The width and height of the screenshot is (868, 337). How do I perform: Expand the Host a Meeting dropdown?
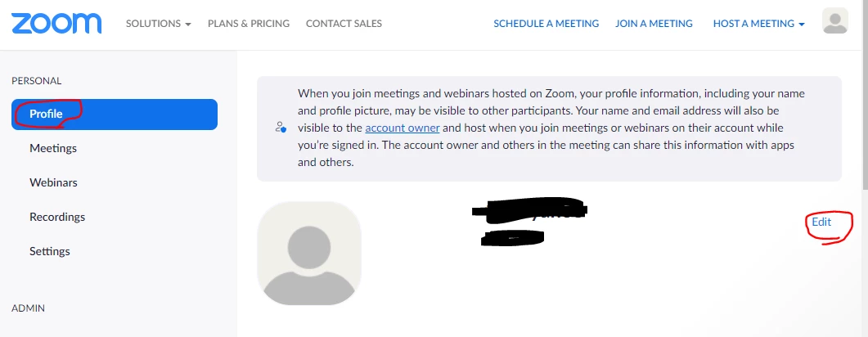coord(758,24)
